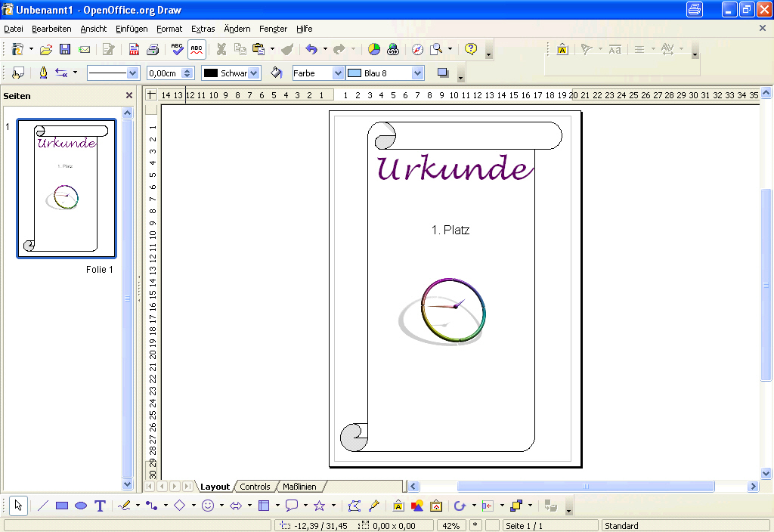Open Fontwork Gallery in the drawing toolbar
The image size is (774, 532).
pyautogui.click(x=398, y=506)
